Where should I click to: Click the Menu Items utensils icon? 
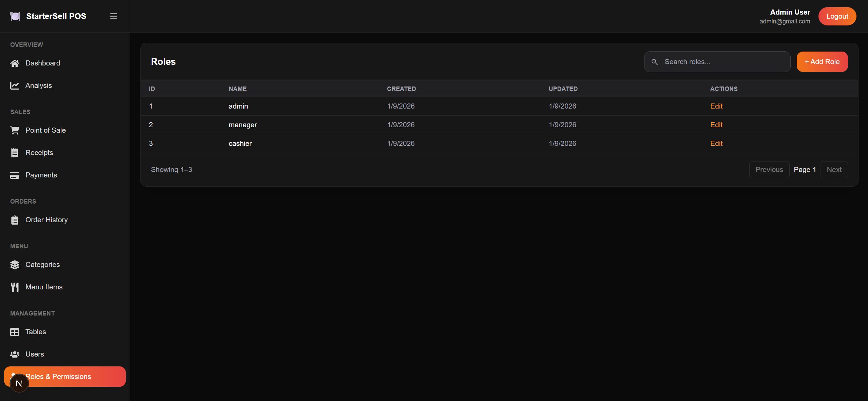pyautogui.click(x=15, y=287)
